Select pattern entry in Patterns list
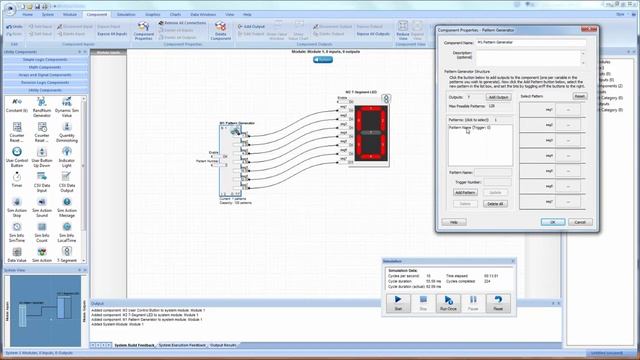The image size is (640, 360). (470, 128)
